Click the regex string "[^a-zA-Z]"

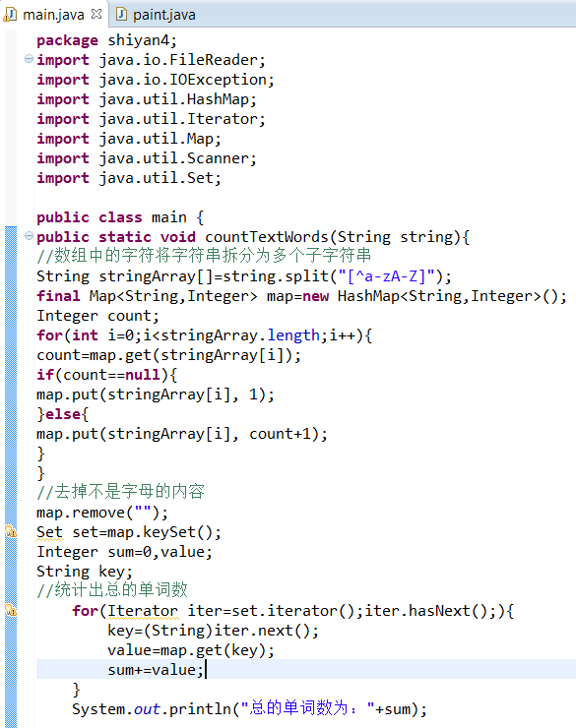point(386,276)
